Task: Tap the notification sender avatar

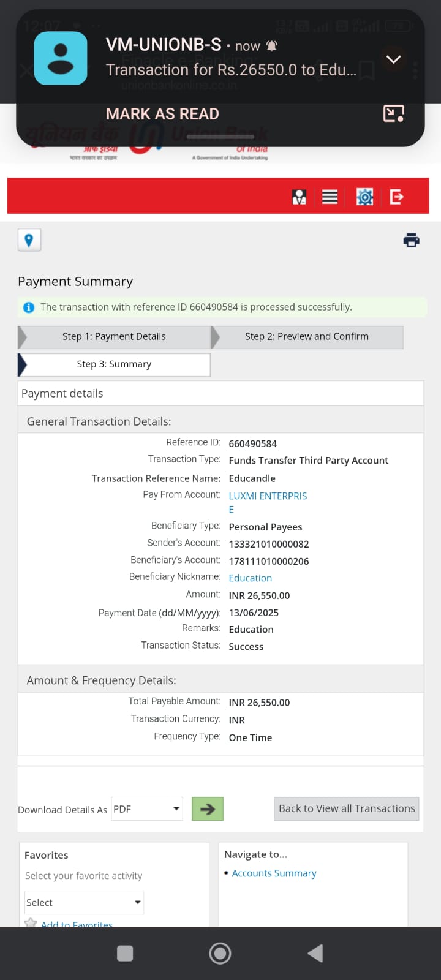Action: [x=60, y=58]
